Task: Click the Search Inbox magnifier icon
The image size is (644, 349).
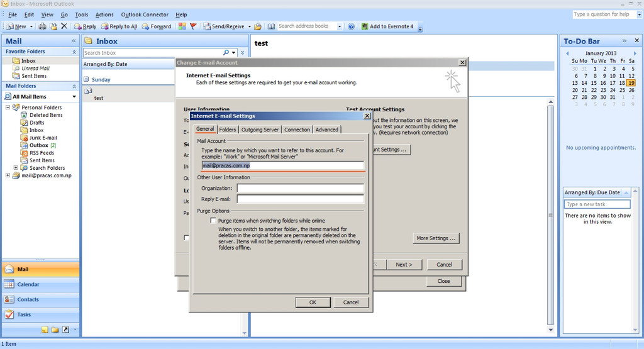Action: [x=226, y=53]
